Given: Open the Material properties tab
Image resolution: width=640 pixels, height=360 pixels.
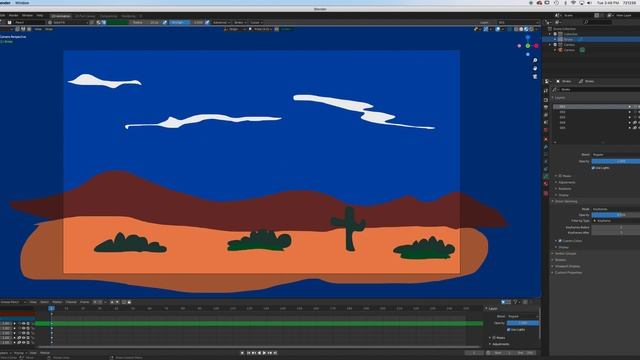Looking at the screenshot, I should (546, 183).
